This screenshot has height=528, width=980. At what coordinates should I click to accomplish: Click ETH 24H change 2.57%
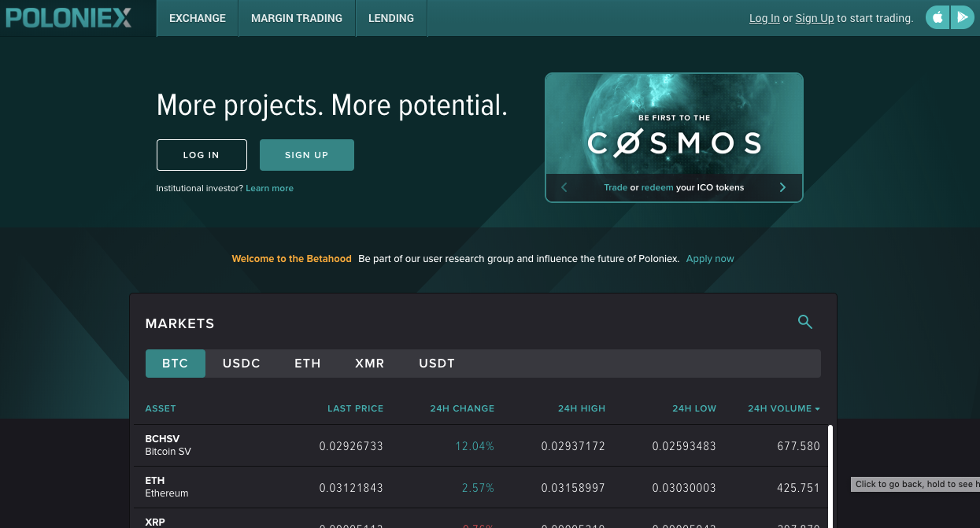pyautogui.click(x=478, y=488)
